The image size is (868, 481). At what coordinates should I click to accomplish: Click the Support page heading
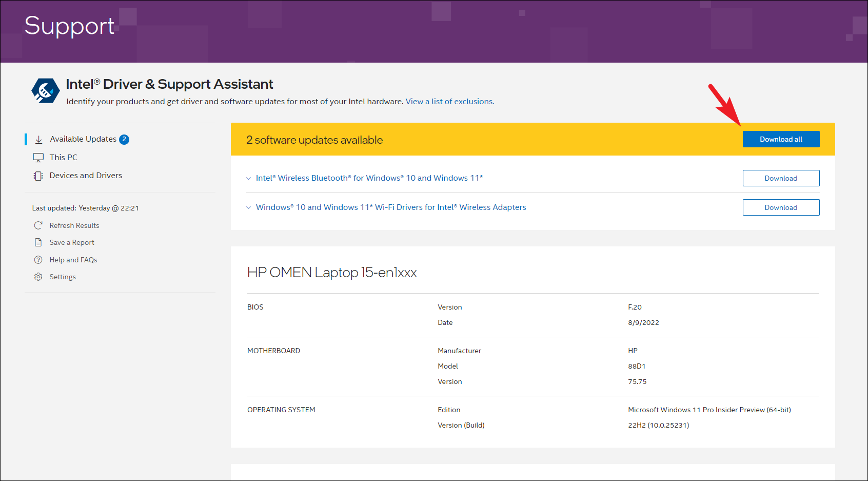pos(69,26)
